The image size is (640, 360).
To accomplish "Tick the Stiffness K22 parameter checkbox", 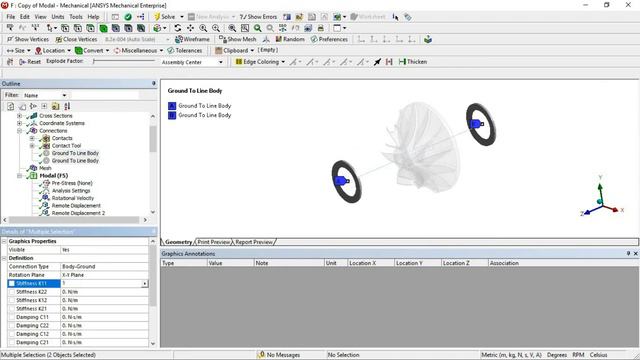I will [11, 292].
